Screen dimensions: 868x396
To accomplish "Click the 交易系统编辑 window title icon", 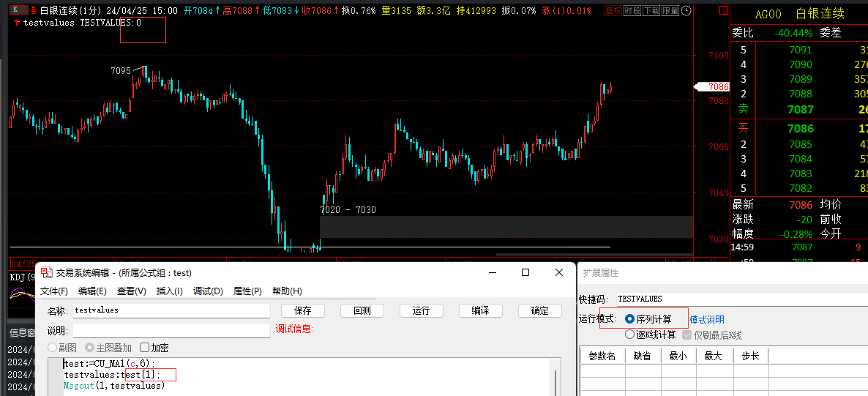I will point(48,272).
